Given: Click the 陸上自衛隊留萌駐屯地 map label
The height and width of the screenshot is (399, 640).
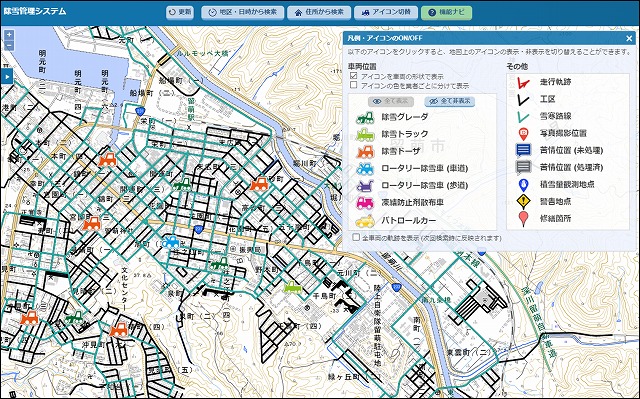Looking at the screenshot, I should (x=378, y=326).
